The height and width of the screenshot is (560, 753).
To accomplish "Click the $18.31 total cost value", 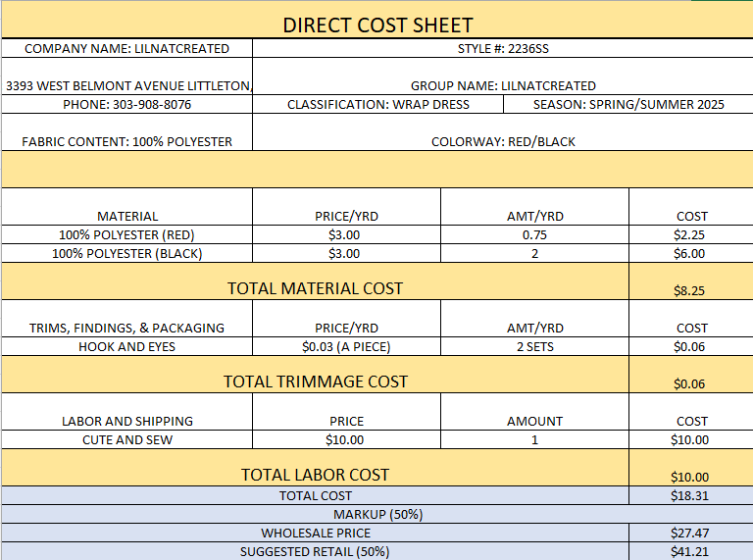I will (691, 495).
